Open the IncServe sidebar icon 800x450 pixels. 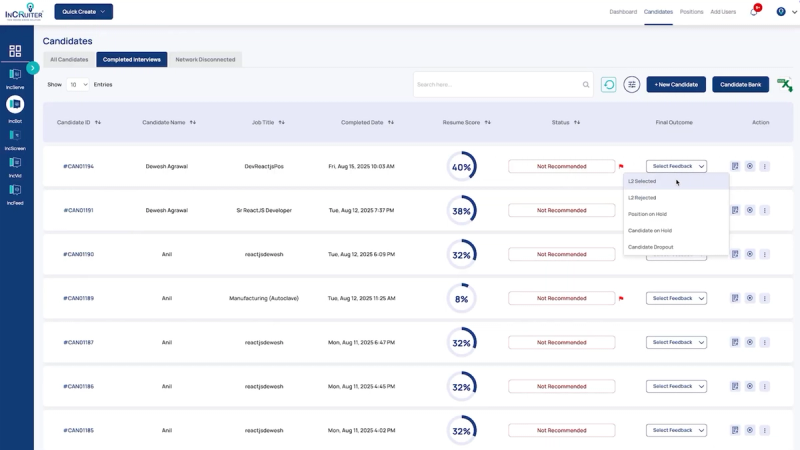point(15,74)
